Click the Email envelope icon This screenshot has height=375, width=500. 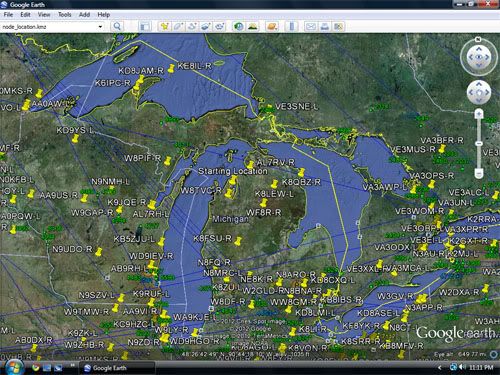[311, 26]
